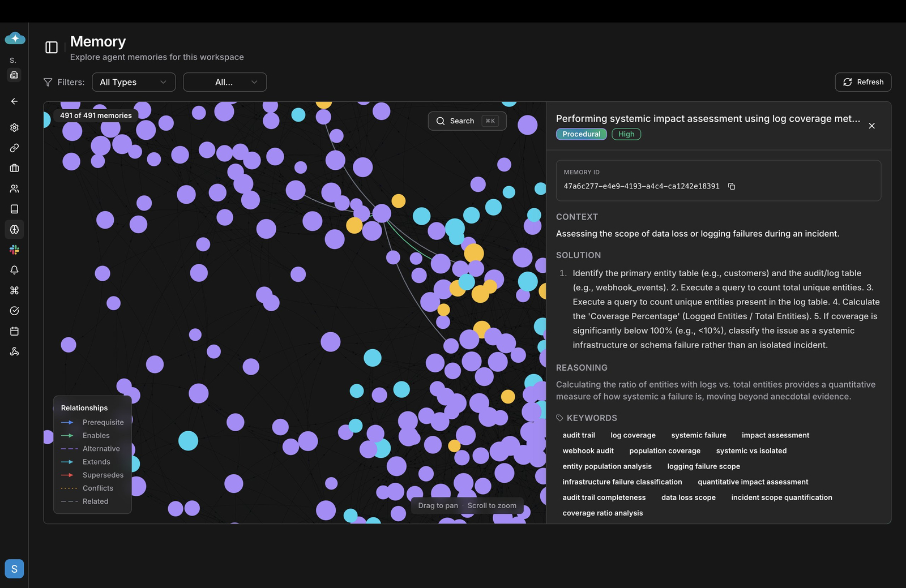
Task: Expand the 'All...' filter dropdown
Action: tap(225, 82)
